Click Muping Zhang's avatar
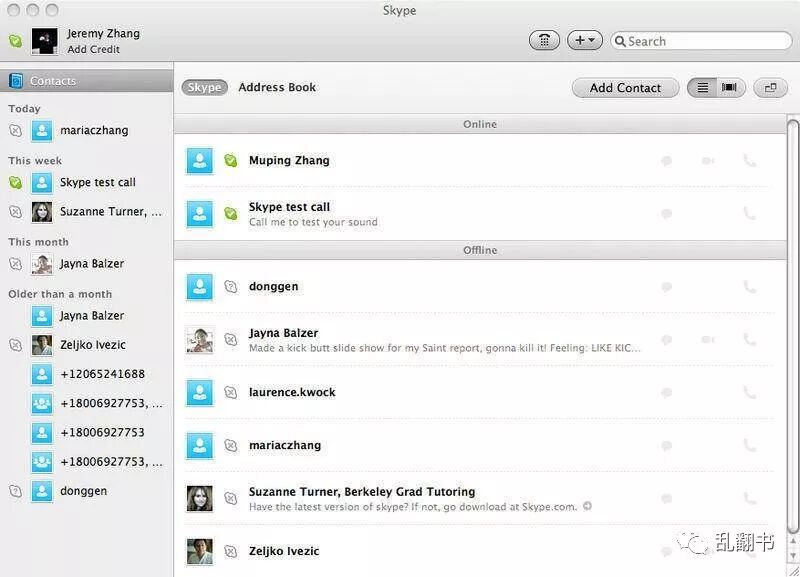Screen dimensions: 800x577 tap(199, 161)
